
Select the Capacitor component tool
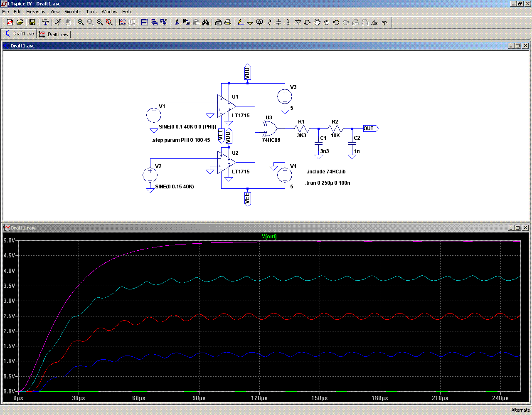(278, 22)
